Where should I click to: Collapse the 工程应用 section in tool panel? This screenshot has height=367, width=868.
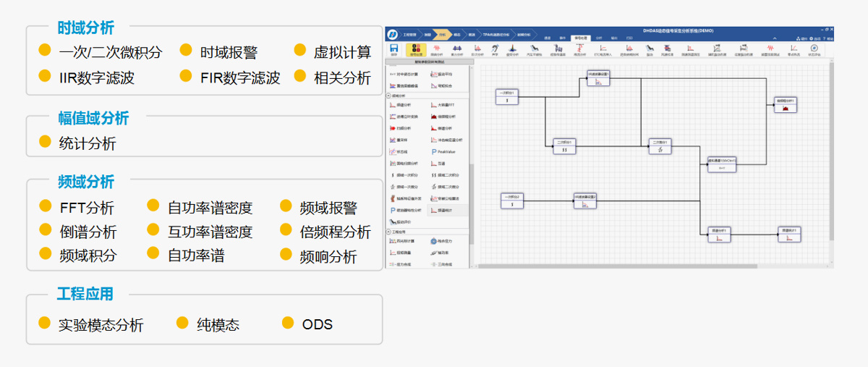[x=388, y=232]
